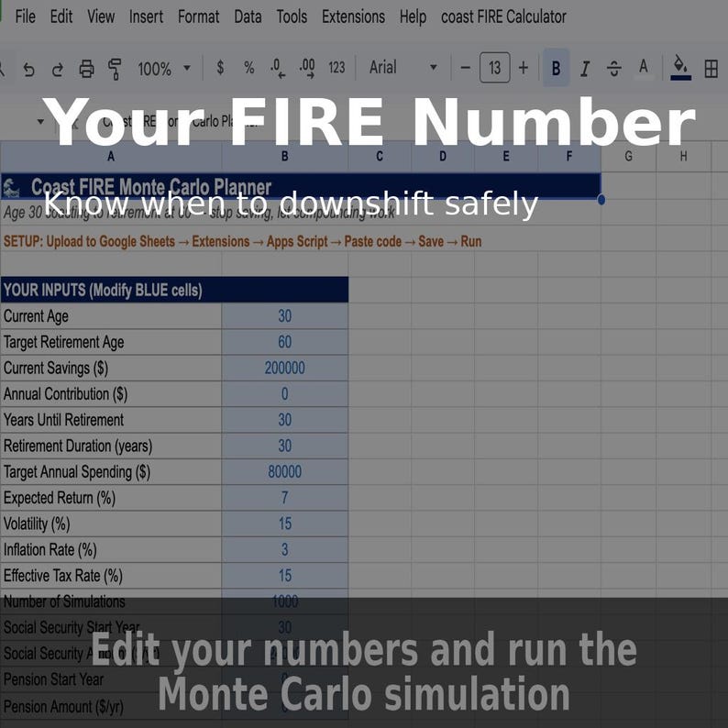
Task: Decrease font size minus button
Action: 465,68
